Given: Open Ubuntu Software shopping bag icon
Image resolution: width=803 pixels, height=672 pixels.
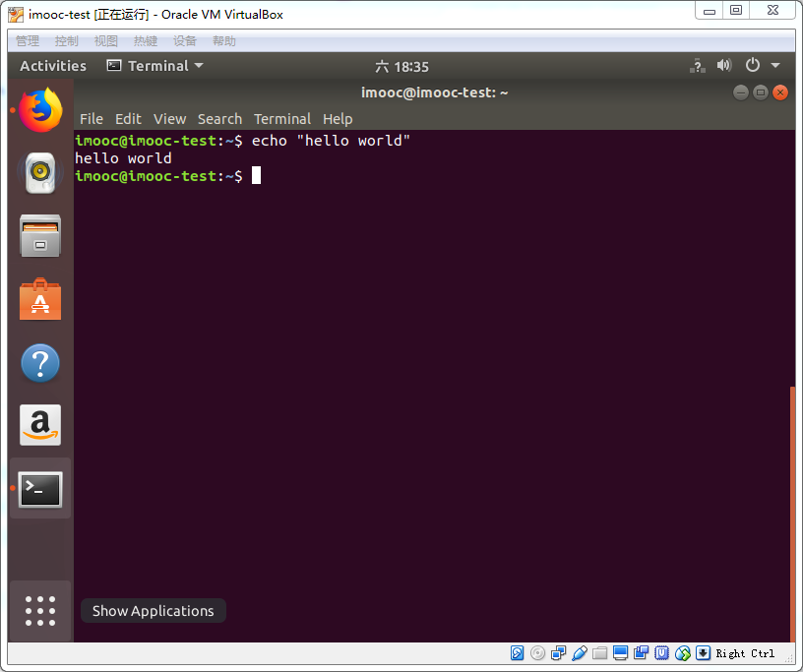Looking at the screenshot, I should click(x=40, y=300).
